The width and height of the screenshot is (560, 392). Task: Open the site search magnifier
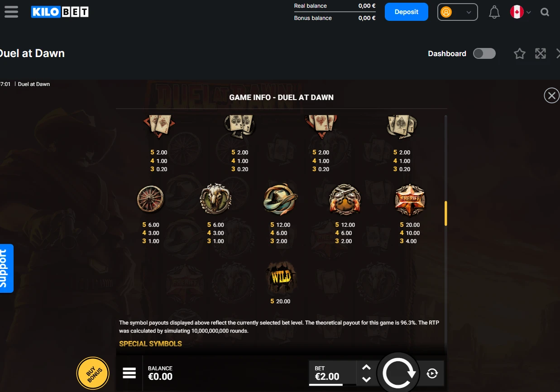(x=545, y=12)
